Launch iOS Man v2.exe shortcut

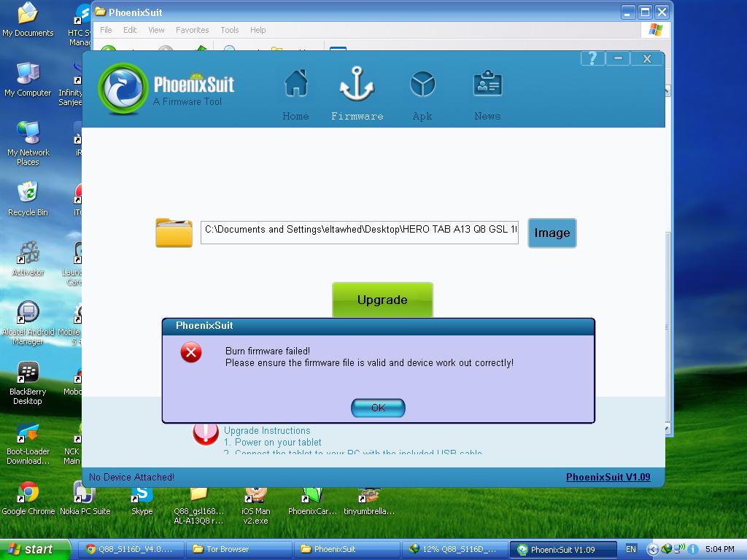[256, 506]
